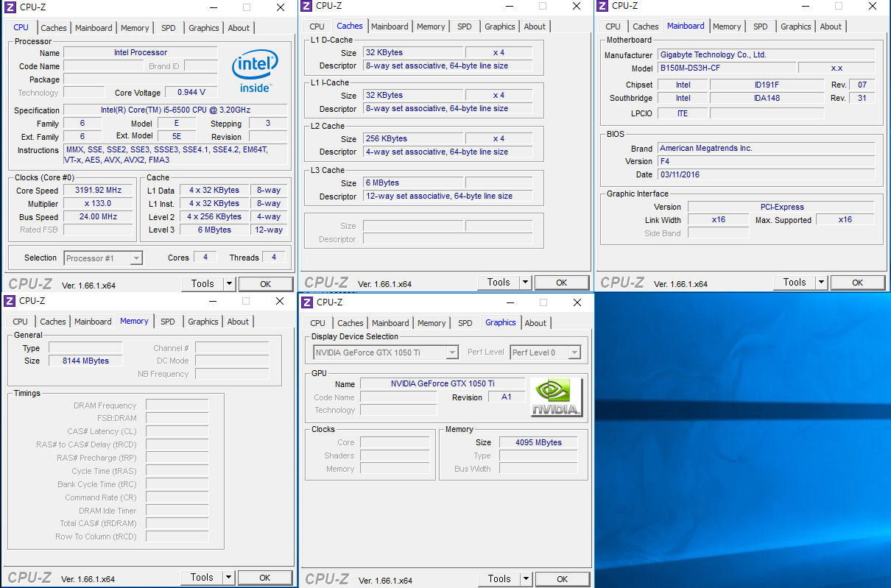
Task: Click the Tools button in the CPU window
Action: 202,284
